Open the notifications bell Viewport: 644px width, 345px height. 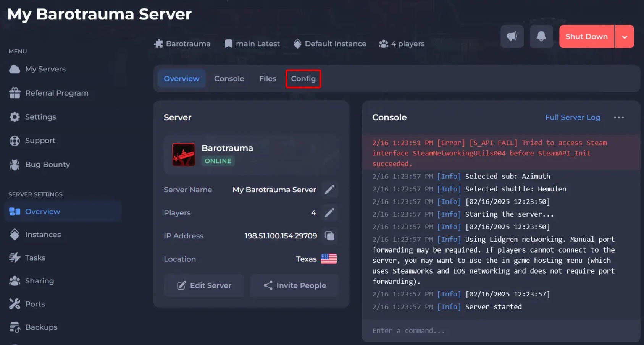click(541, 37)
